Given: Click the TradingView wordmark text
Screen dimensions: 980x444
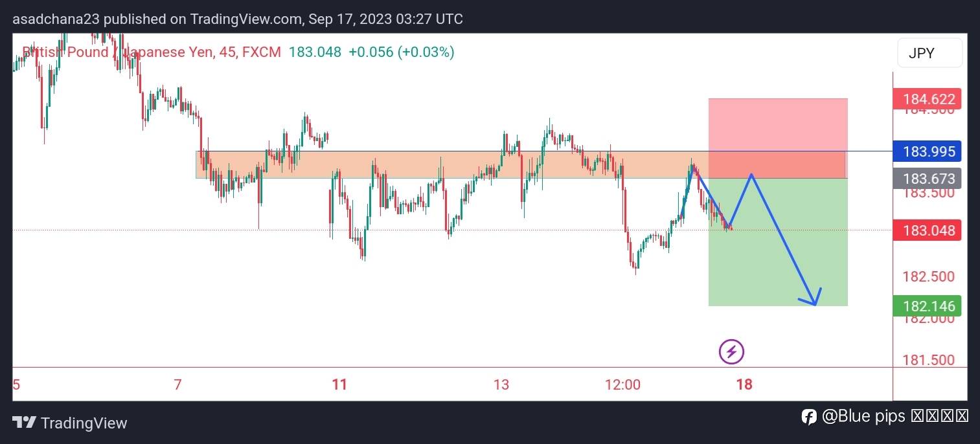Looking at the screenshot, I should (84, 423).
